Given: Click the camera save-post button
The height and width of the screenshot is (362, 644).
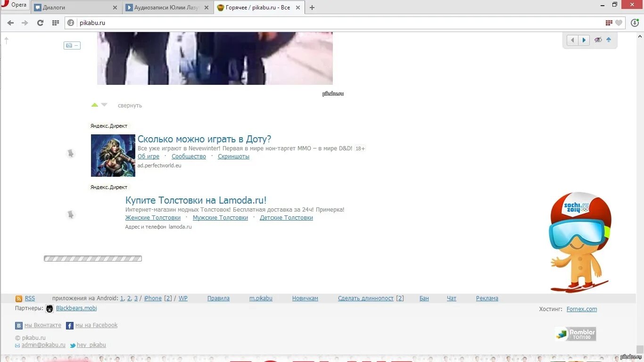Looking at the screenshot, I should click(72, 45).
